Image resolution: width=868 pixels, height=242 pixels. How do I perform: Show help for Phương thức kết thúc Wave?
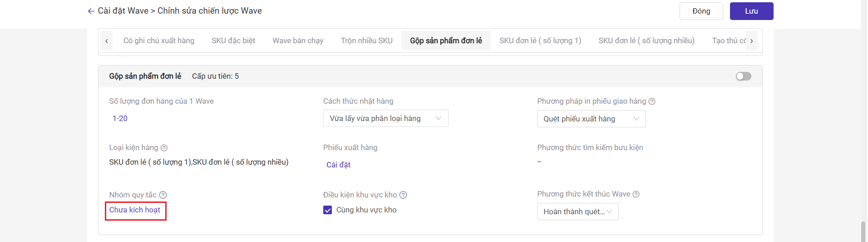(x=636, y=194)
